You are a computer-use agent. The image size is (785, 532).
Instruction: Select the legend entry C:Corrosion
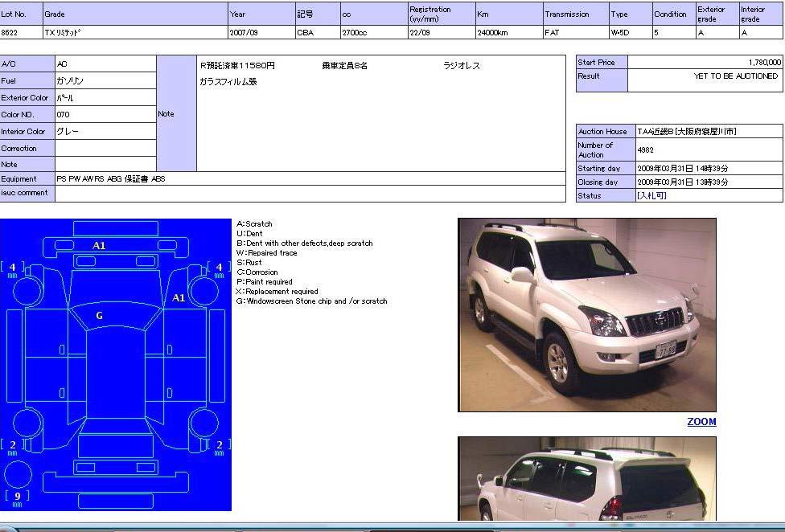pyautogui.click(x=257, y=272)
